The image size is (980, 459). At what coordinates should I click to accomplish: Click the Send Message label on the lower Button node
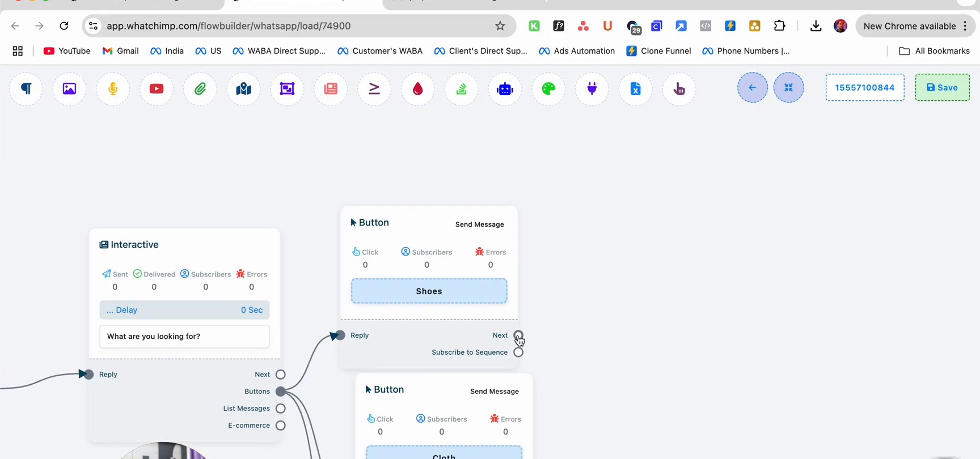[495, 392]
